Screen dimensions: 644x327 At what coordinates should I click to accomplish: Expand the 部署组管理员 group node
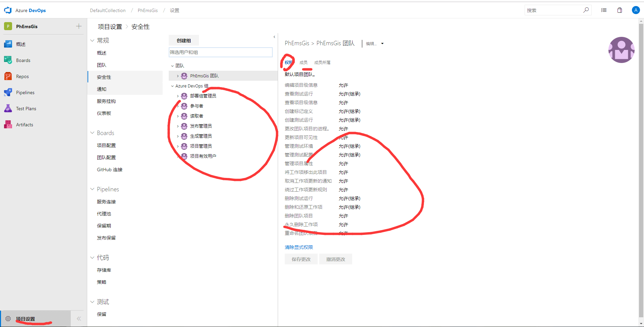[178, 96]
